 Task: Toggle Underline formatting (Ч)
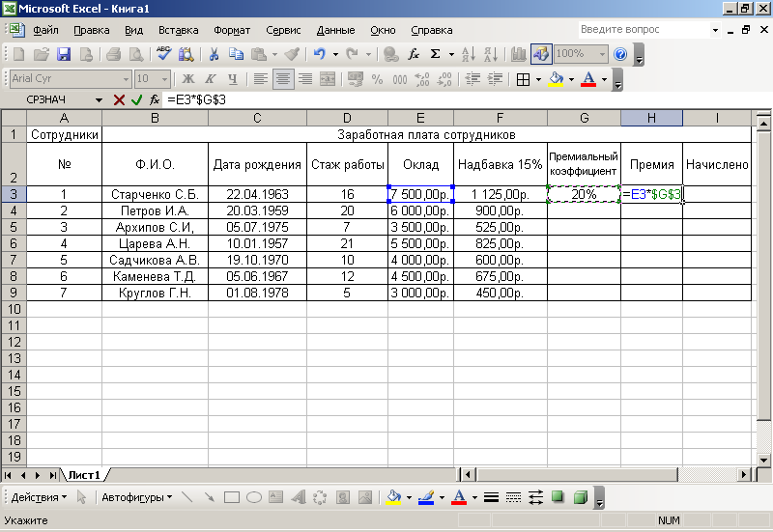(x=233, y=79)
